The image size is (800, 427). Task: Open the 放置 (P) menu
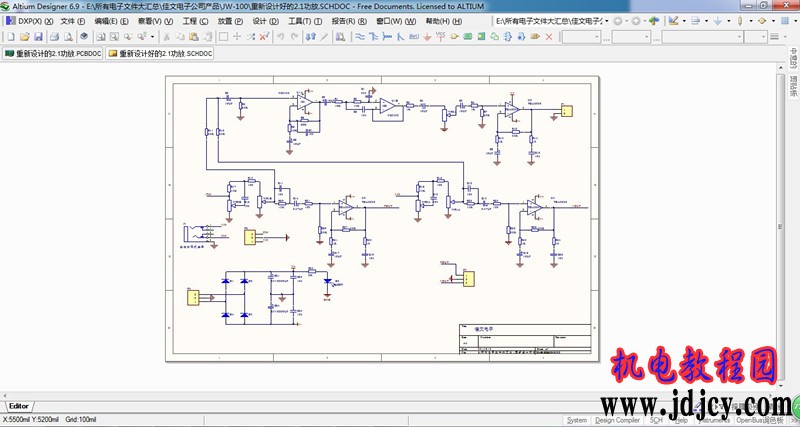coord(230,21)
